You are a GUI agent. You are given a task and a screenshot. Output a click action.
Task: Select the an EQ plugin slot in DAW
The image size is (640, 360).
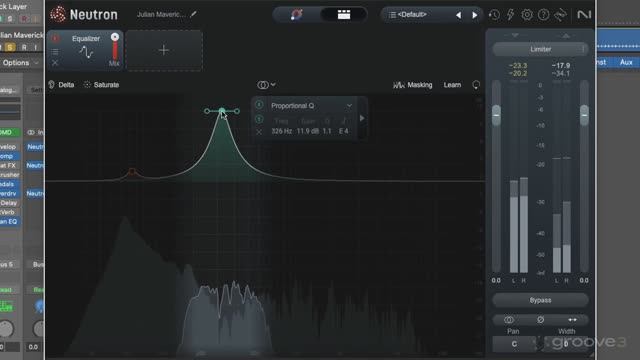tap(10, 222)
